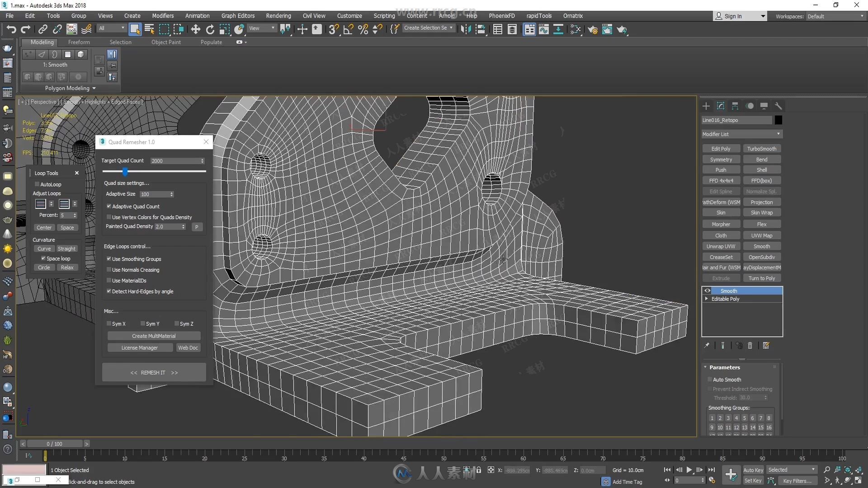
Task: Toggle Use Smoothing Groups checkbox
Action: tap(109, 258)
